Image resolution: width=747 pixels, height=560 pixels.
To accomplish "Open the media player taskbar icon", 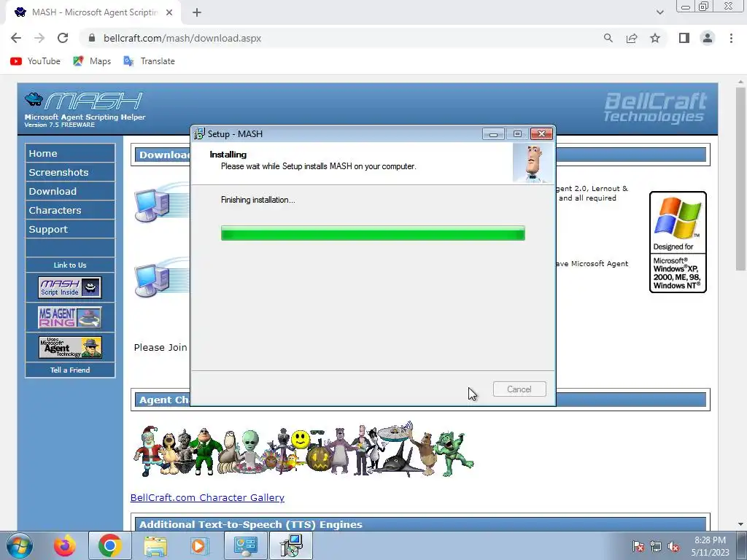I will [199, 545].
